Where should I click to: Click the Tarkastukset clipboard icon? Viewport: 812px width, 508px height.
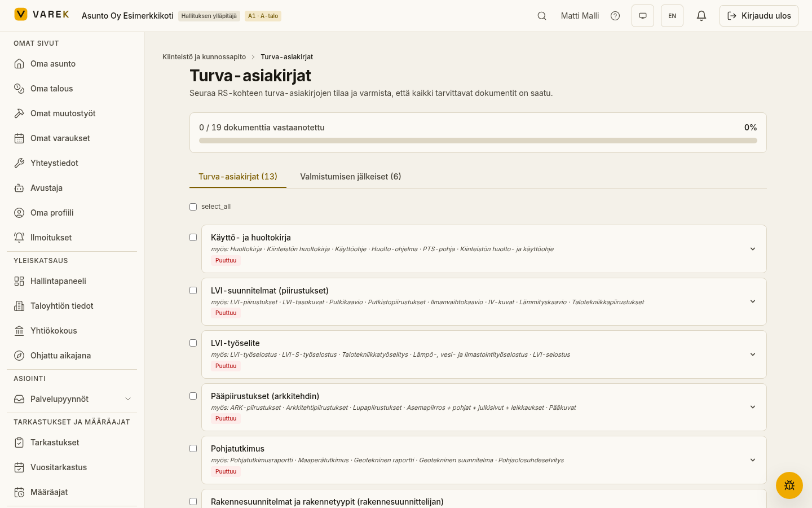(19, 443)
